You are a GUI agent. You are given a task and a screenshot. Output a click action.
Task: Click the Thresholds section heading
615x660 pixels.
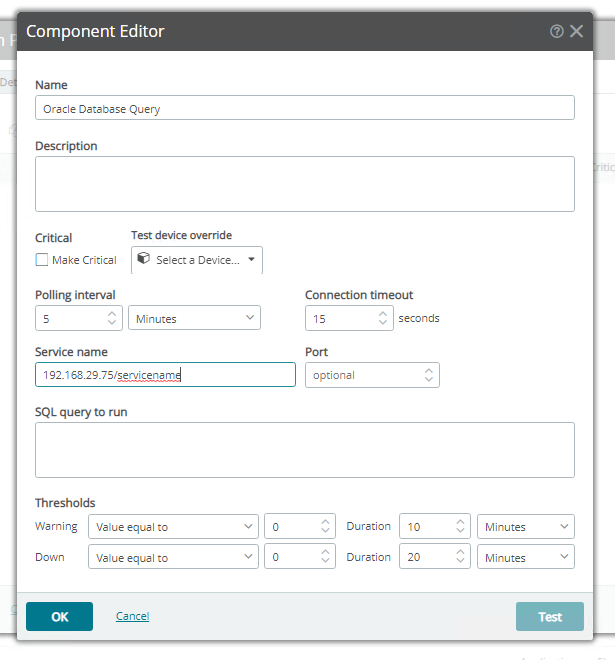coord(65,503)
